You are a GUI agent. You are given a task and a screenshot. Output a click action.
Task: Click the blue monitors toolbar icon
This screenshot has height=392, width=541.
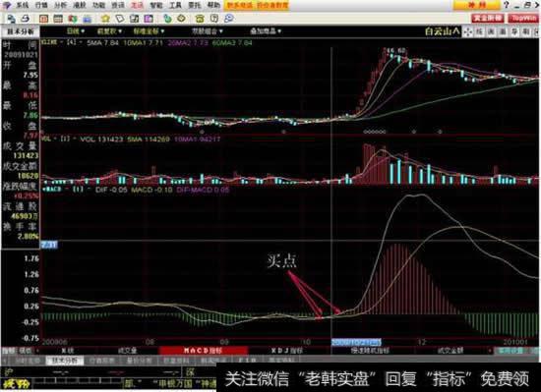(x=11, y=19)
